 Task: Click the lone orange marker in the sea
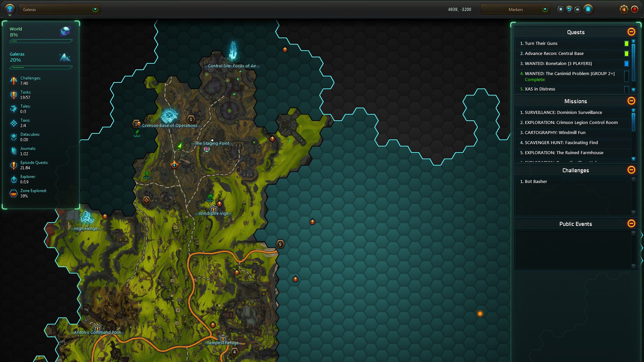click(480, 314)
